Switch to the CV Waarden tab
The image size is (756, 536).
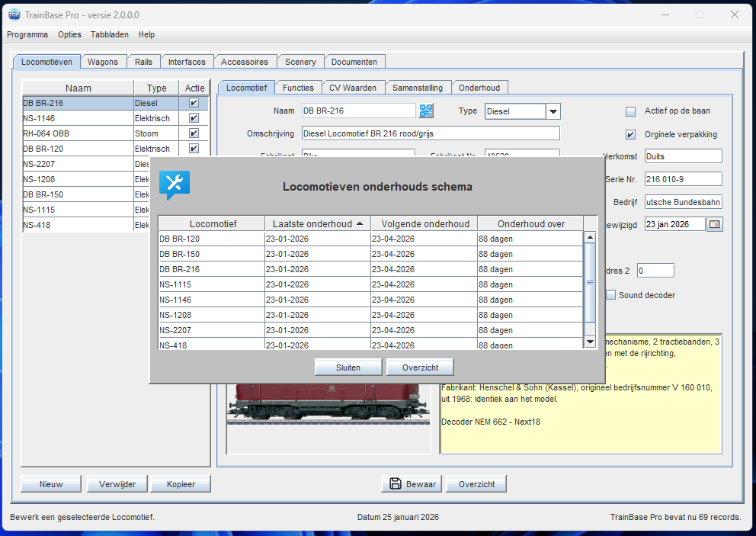click(353, 87)
